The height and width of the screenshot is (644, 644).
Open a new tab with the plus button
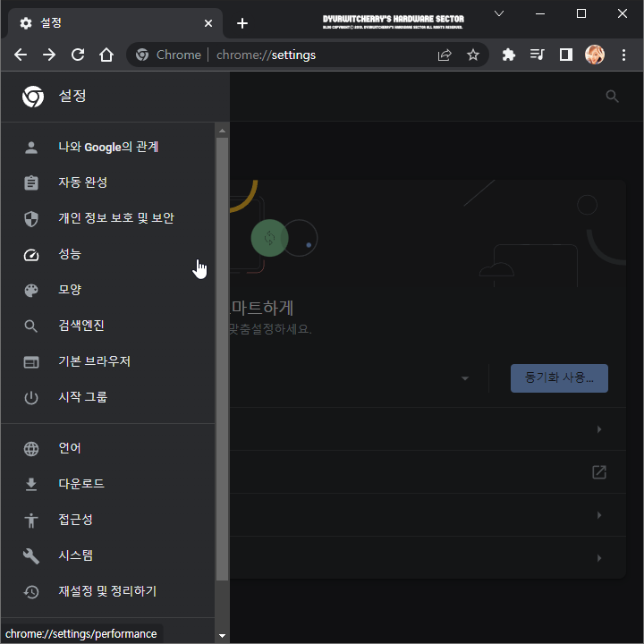pos(242,23)
